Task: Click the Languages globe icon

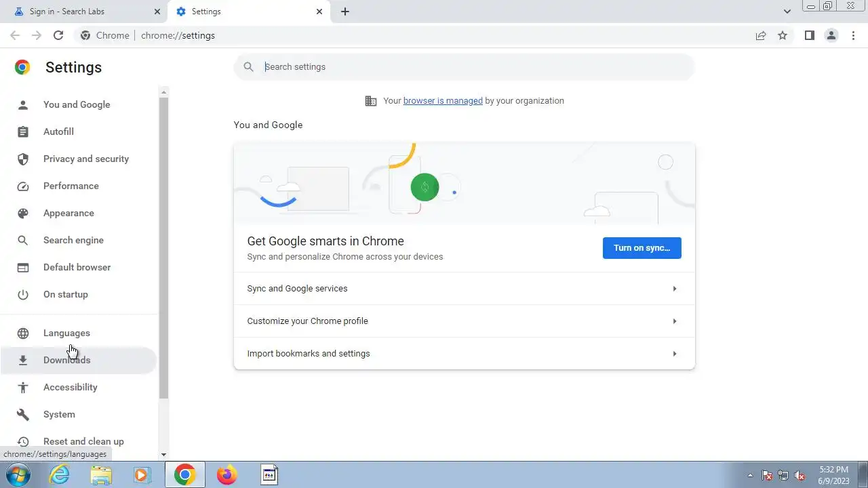Action: tap(23, 333)
